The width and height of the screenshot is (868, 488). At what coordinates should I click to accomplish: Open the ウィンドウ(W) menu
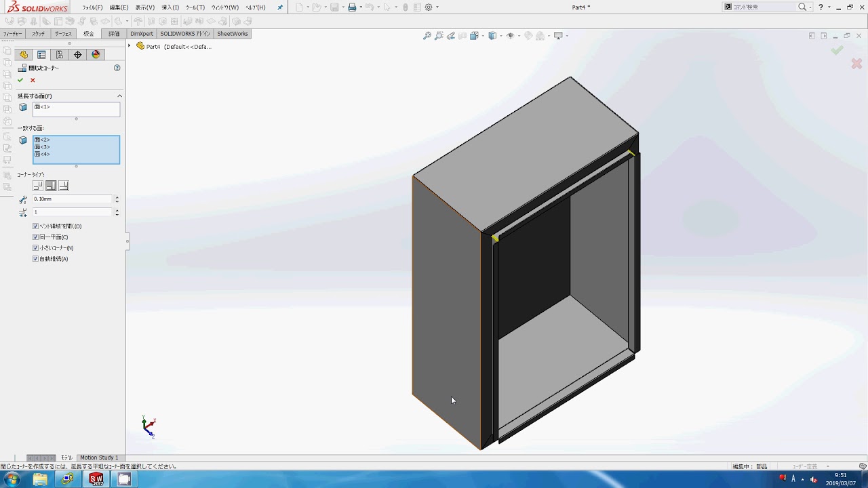pos(224,7)
